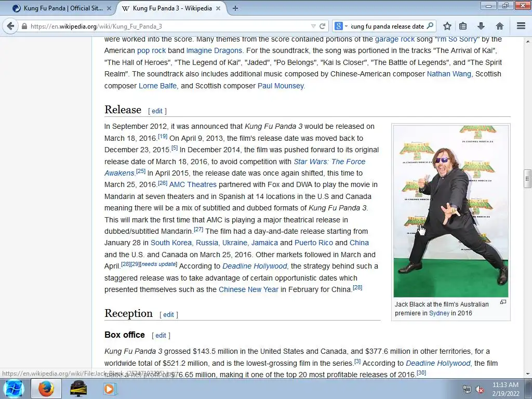The width and height of the screenshot is (532, 399).
Task: Click the needs update tag
Action: click(x=158, y=264)
